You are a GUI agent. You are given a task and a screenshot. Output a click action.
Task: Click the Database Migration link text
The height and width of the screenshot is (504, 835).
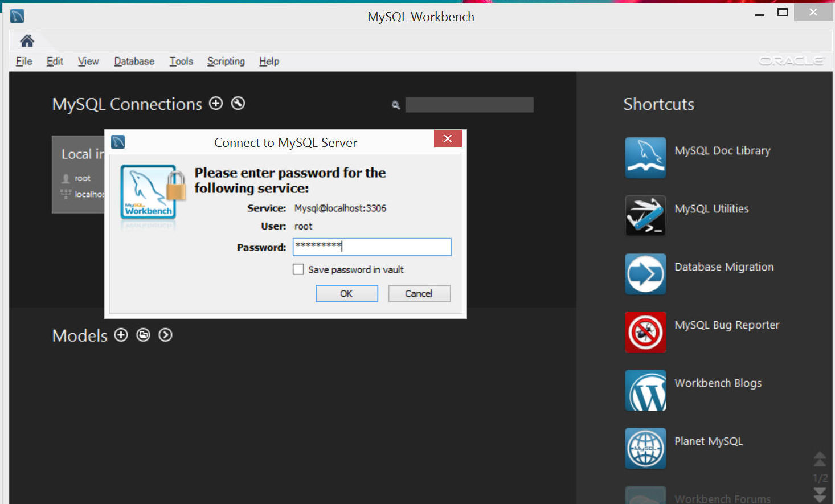tap(724, 267)
